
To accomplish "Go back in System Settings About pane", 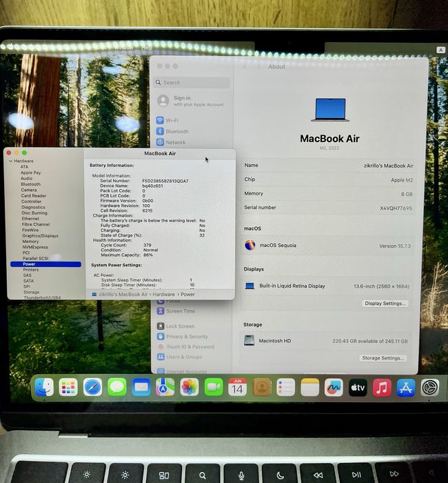I will tap(245, 66).
